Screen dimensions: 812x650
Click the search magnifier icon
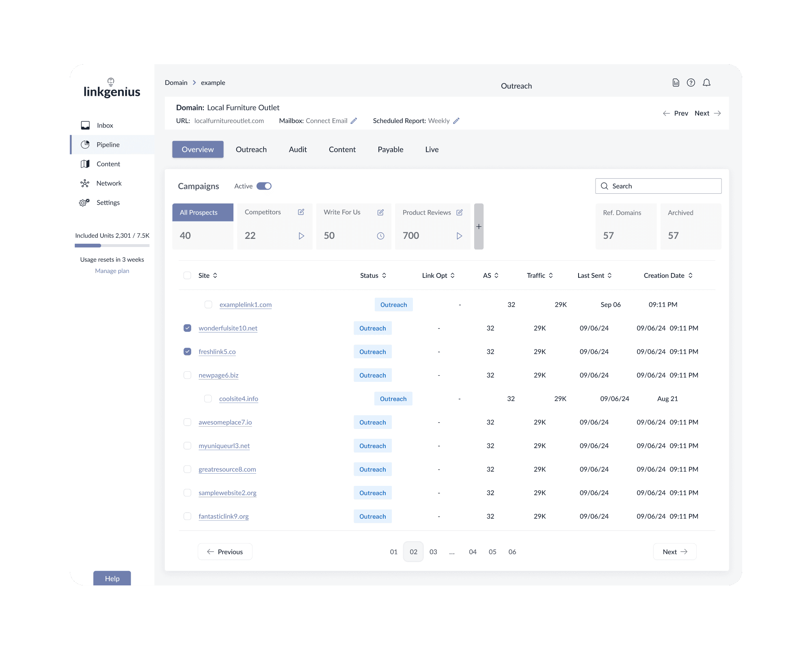pyautogui.click(x=605, y=186)
